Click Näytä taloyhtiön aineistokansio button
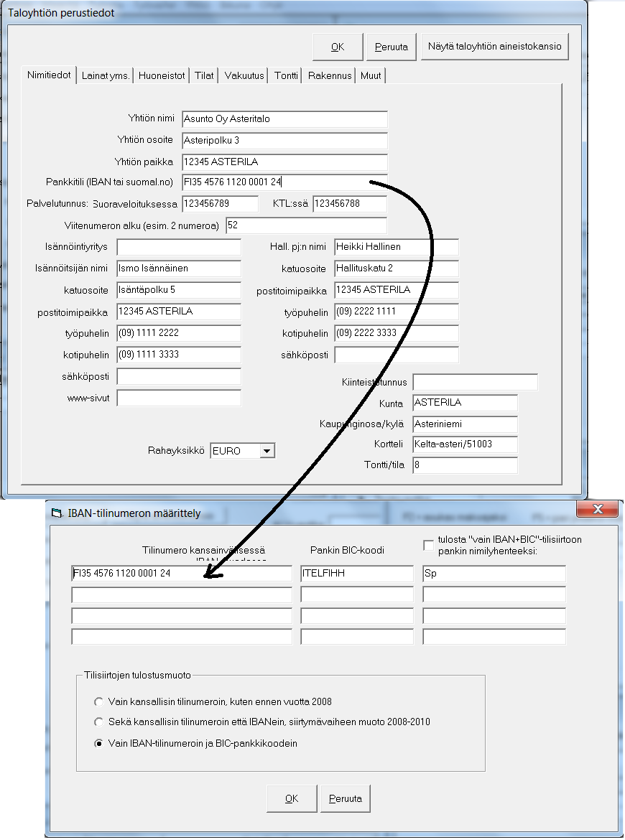This screenshot has height=840, width=625. tap(495, 47)
